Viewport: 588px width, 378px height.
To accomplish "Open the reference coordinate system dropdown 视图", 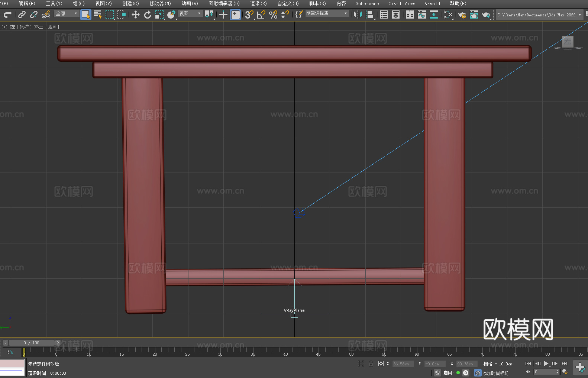I will point(190,13).
